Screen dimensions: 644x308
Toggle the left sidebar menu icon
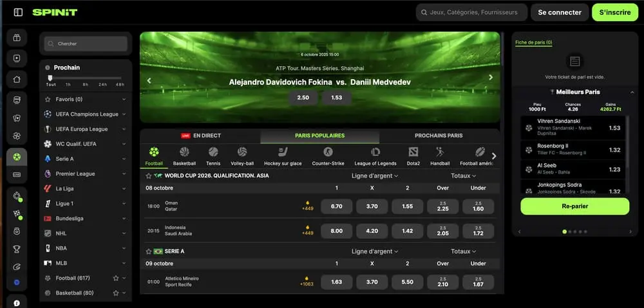coord(18,12)
